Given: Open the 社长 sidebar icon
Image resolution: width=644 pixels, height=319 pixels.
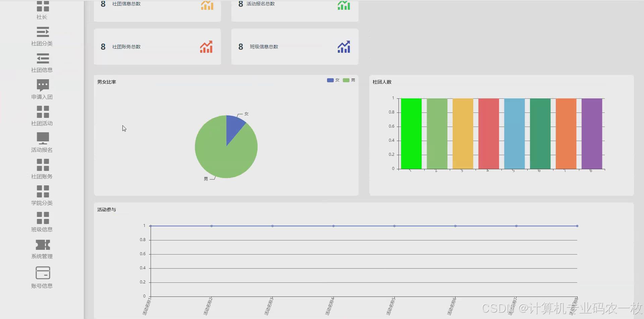Looking at the screenshot, I should (x=43, y=6).
